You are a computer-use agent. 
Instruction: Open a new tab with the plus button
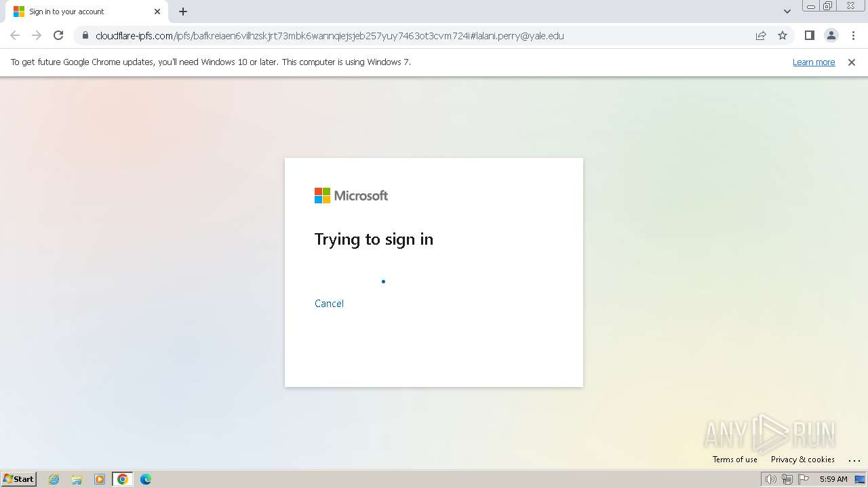pos(183,12)
